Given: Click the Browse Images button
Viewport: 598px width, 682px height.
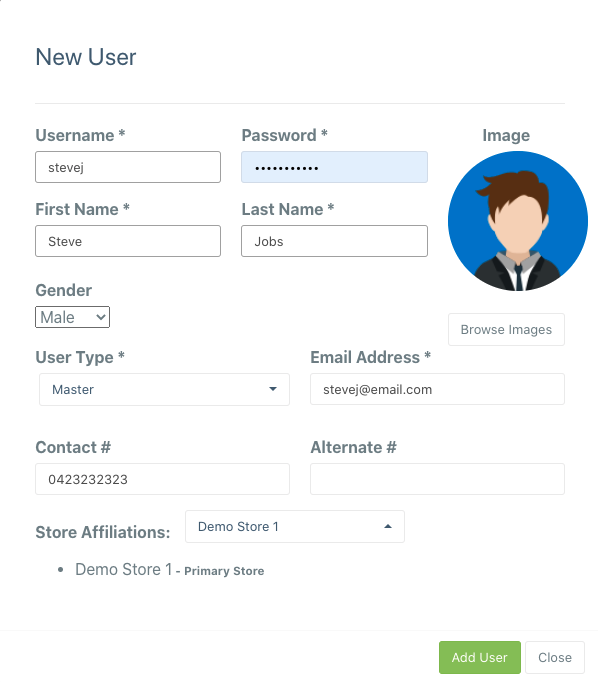Looking at the screenshot, I should pyautogui.click(x=506, y=330).
